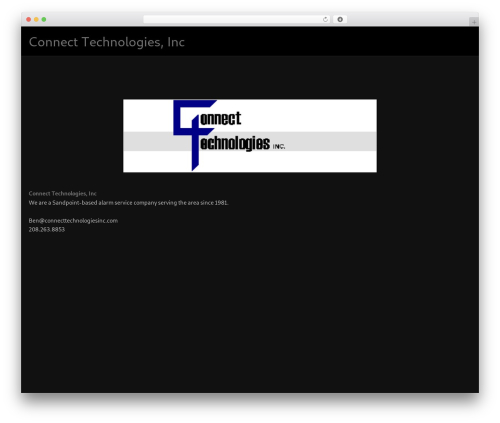Image resolution: width=500 pixels, height=423 pixels.
Task: Click the green maximize window button
Action: (x=44, y=19)
